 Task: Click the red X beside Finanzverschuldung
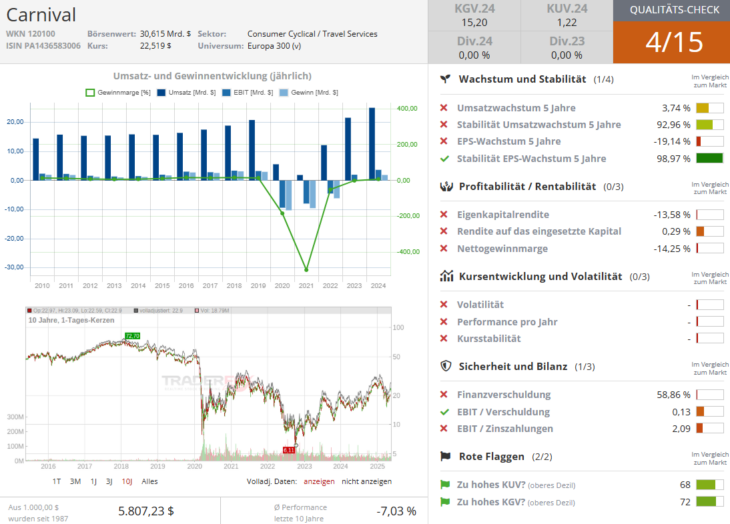coord(444,395)
